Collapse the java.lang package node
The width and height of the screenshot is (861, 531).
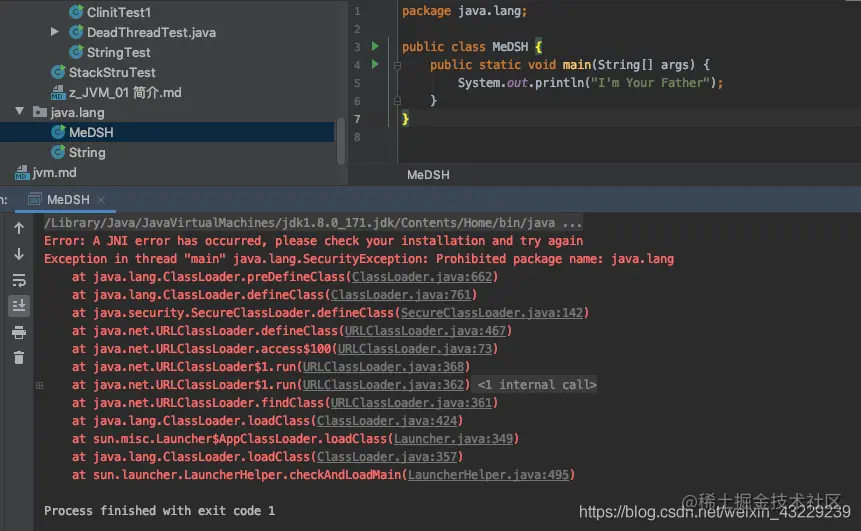[x=20, y=111]
